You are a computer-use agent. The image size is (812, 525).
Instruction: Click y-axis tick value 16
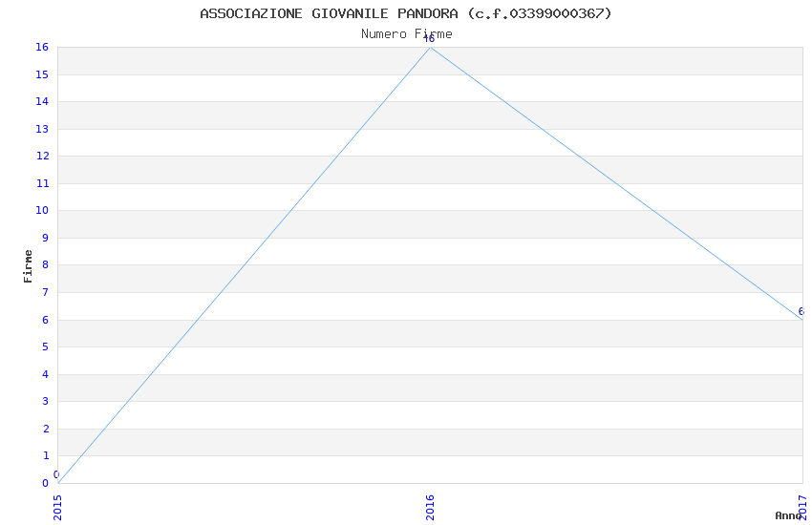42,47
